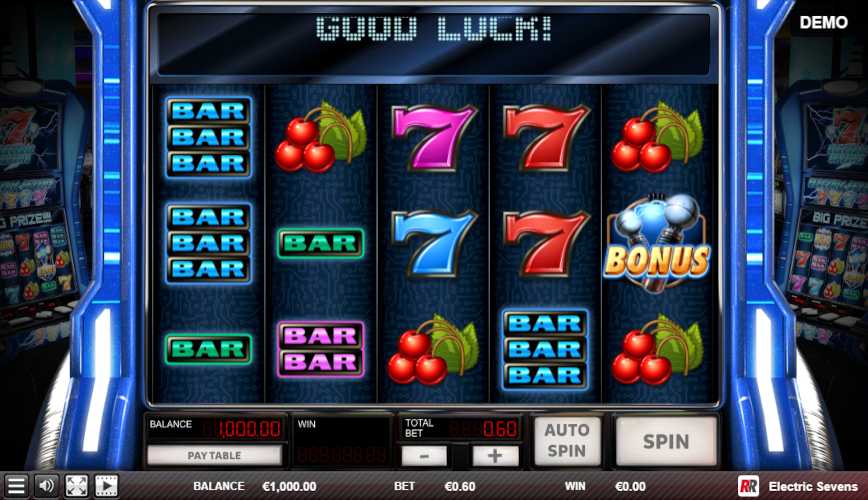Click the SPIN button
The image size is (868, 500).
coord(666,441)
